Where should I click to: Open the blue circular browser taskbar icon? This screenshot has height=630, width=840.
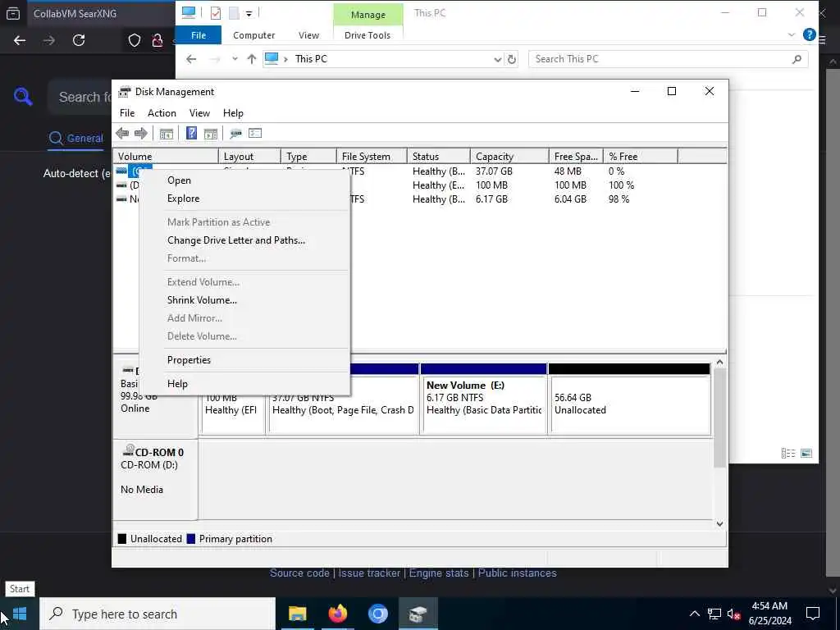377,614
